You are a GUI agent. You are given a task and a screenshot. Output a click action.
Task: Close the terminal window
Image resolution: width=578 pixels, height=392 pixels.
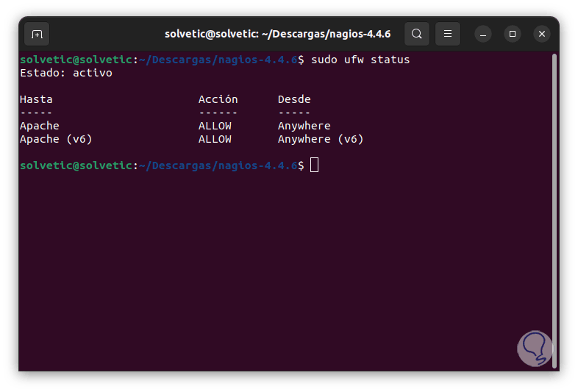pyautogui.click(x=542, y=34)
